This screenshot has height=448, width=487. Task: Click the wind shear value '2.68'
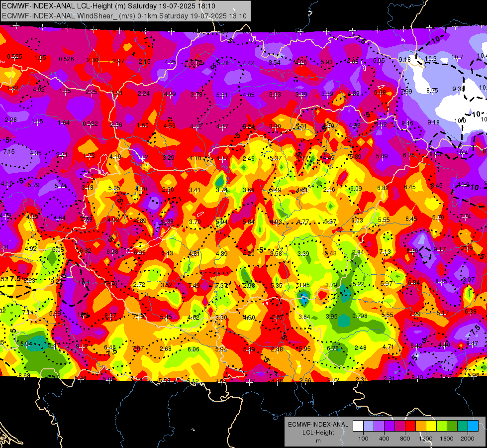tap(166, 349)
